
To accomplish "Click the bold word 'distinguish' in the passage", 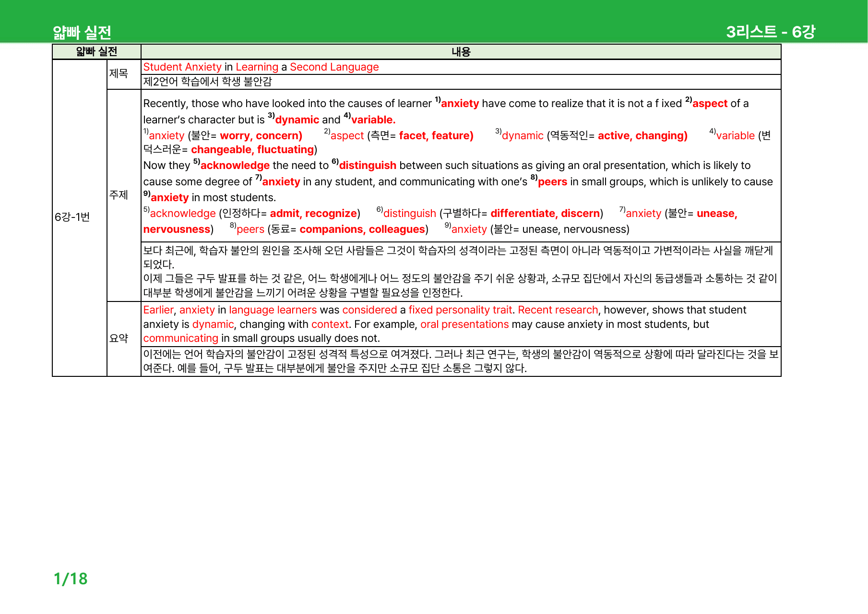I will point(368,166).
